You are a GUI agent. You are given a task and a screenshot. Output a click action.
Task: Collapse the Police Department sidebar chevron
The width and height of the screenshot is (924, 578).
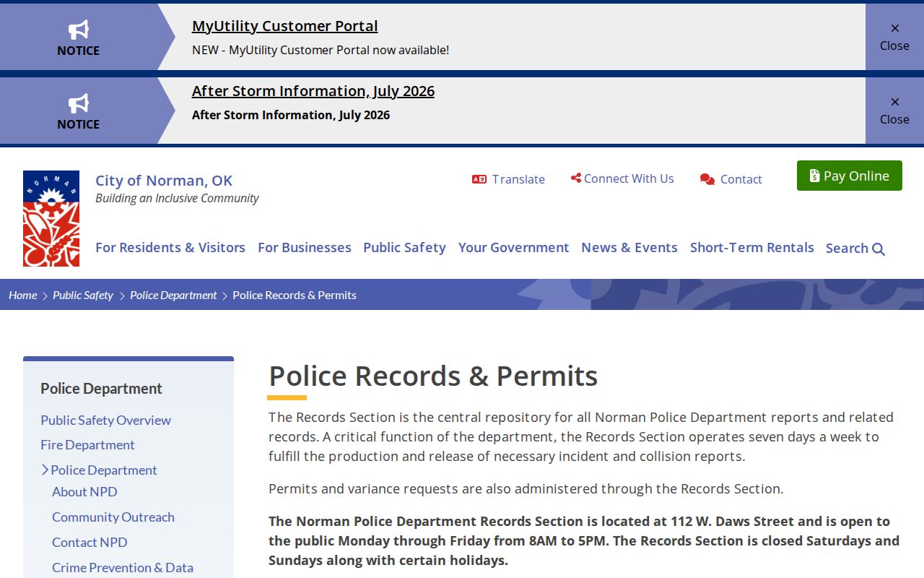click(45, 470)
